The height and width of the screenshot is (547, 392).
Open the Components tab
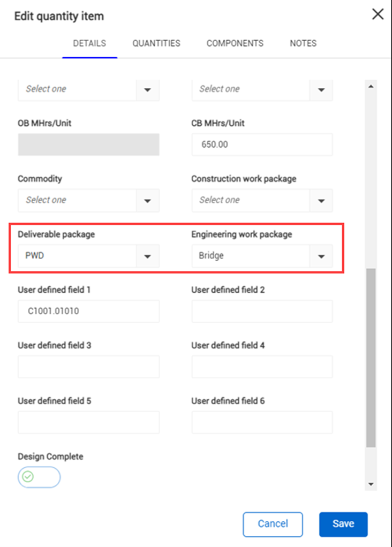click(x=235, y=43)
